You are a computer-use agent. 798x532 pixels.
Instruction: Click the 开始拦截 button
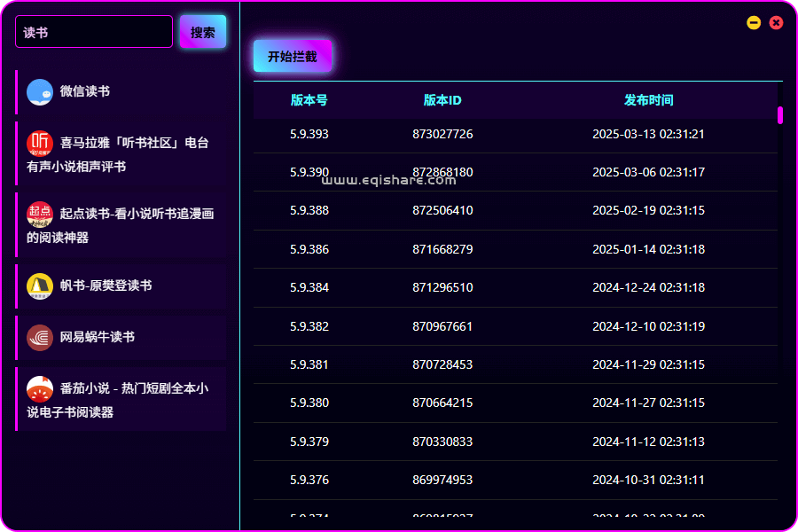point(292,56)
